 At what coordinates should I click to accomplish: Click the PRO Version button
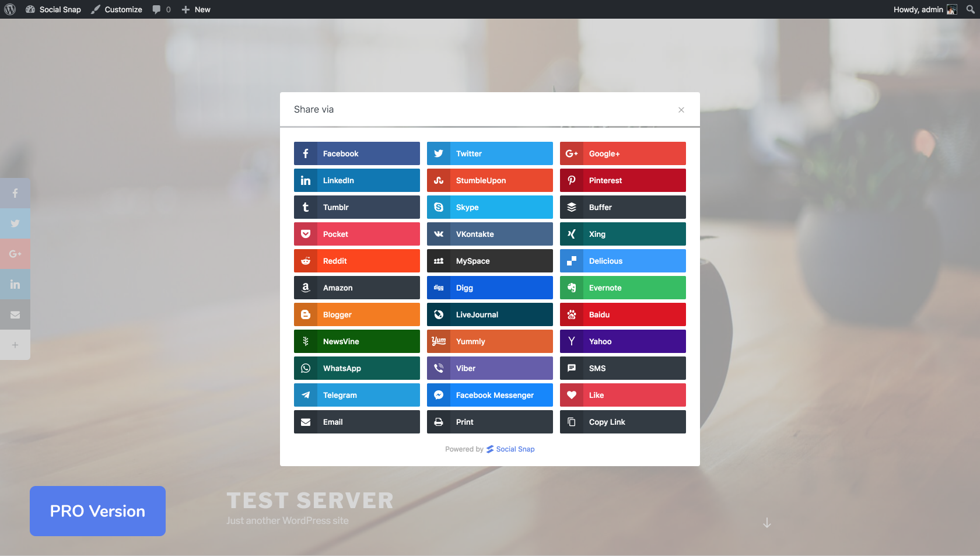pyautogui.click(x=97, y=511)
